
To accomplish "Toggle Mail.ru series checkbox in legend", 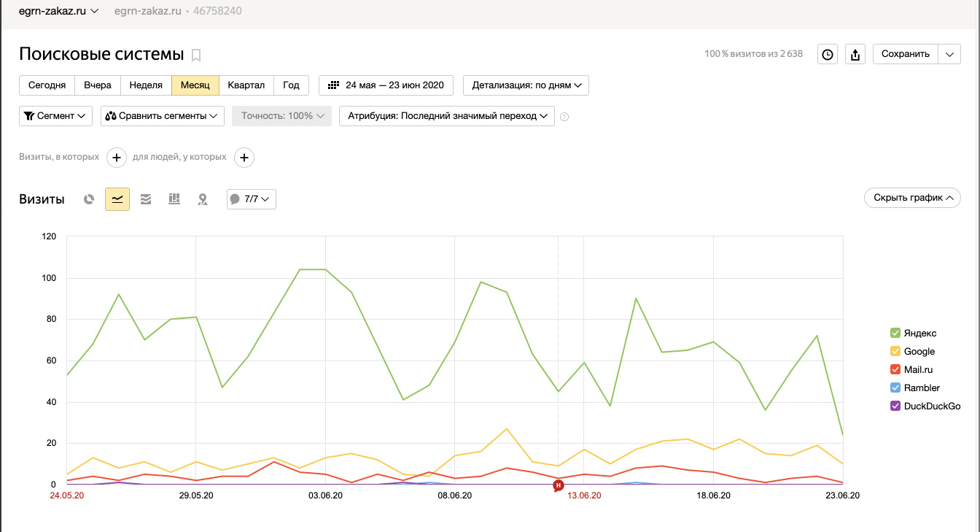I will 895,369.
